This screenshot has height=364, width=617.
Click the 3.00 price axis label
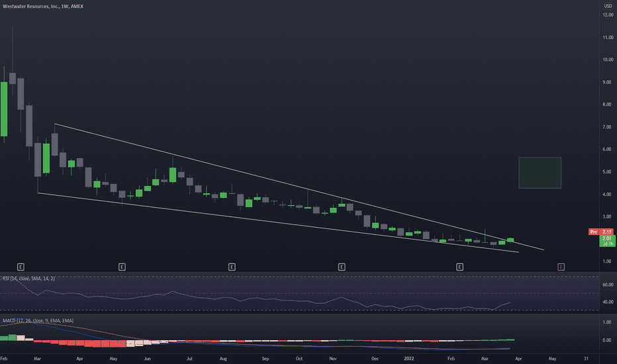608,217
